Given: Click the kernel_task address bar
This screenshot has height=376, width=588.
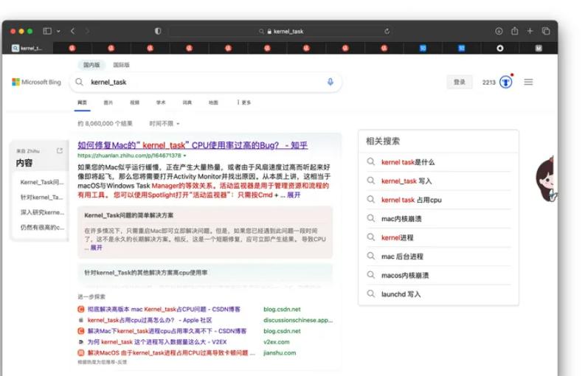Looking at the screenshot, I should tap(280, 32).
